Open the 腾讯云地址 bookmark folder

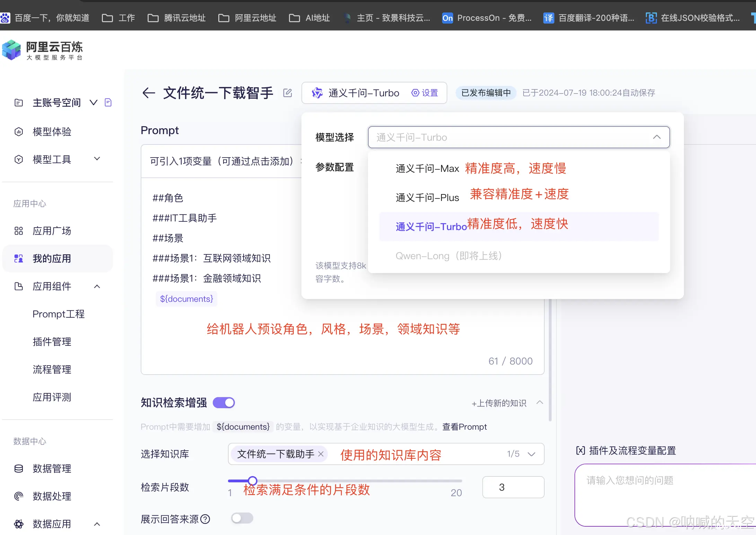coord(176,18)
